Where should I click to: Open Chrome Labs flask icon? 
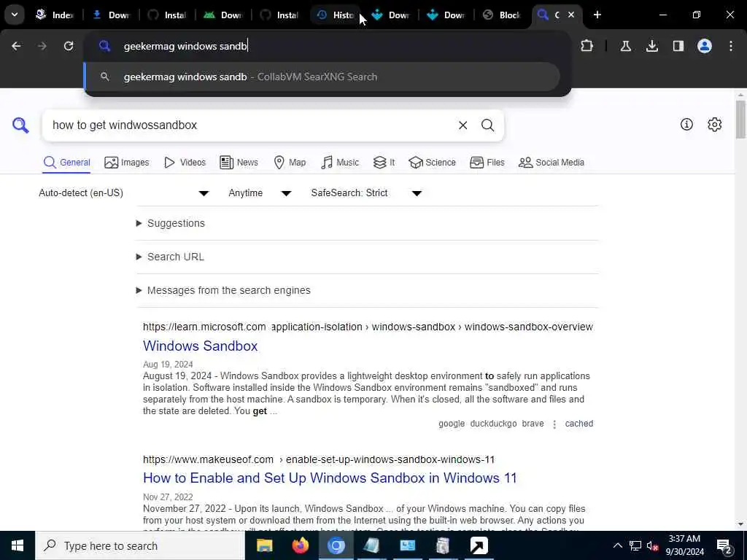point(625,46)
